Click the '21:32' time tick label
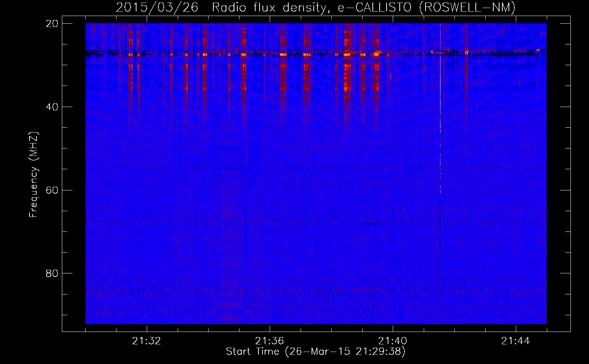The image size is (589, 364). tap(147, 341)
